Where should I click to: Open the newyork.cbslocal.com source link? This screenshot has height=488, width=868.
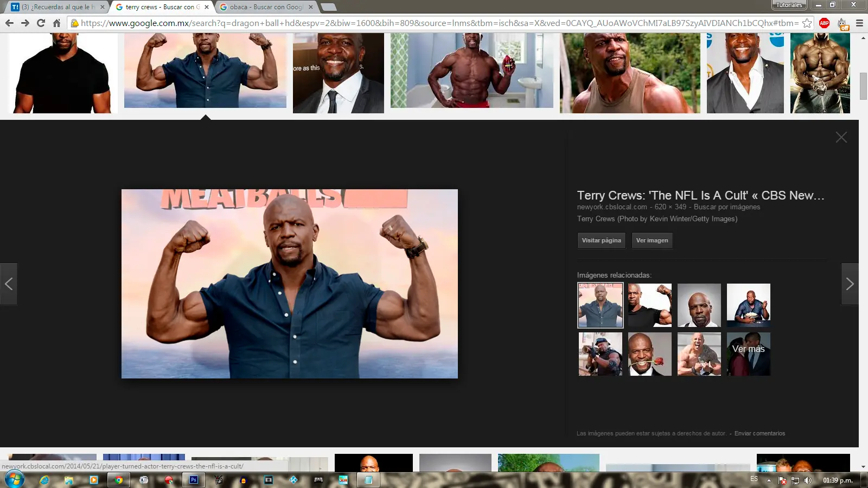[x=612, y=207]
